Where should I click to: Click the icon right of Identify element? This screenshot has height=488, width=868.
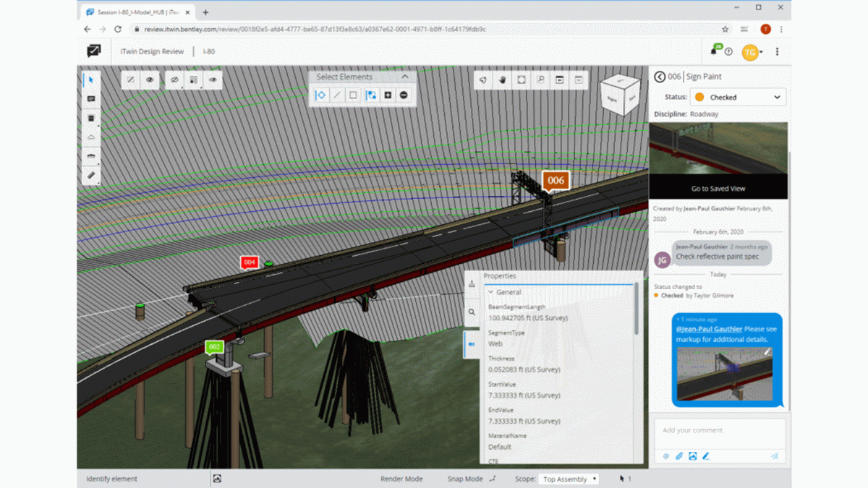click(x=217, y=479)
